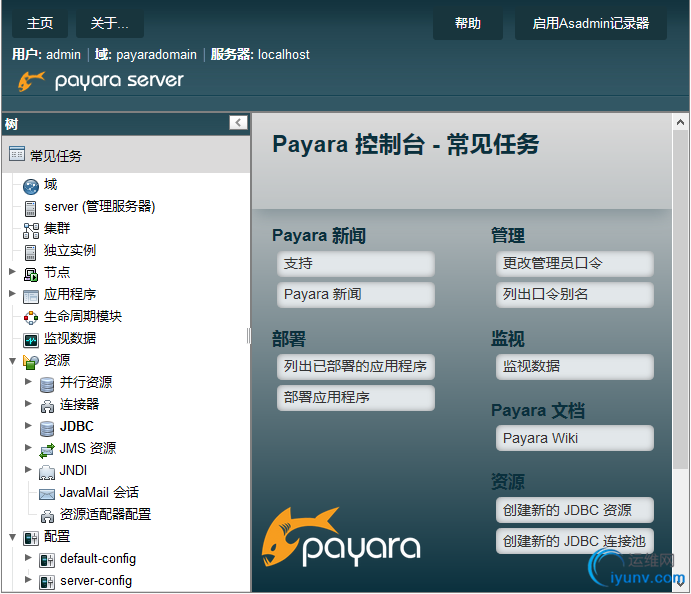Click the icon beside default-config
691x594 pixels.
click(47, 560)
